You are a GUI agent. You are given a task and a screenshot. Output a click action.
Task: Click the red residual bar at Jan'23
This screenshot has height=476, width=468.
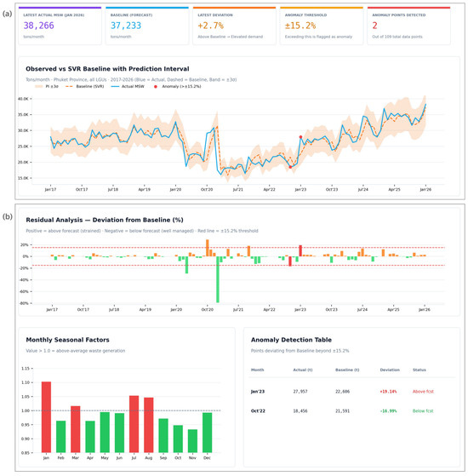pyautogui.click(x=300, y=250)
